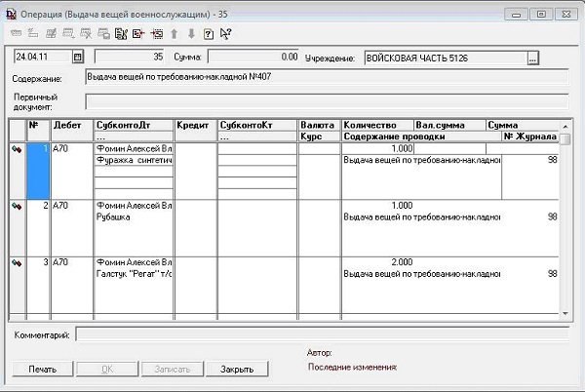The width and height of the screenshot is (585, 392).
Task: Select Галстук cell in row 3
Action: 134,274
